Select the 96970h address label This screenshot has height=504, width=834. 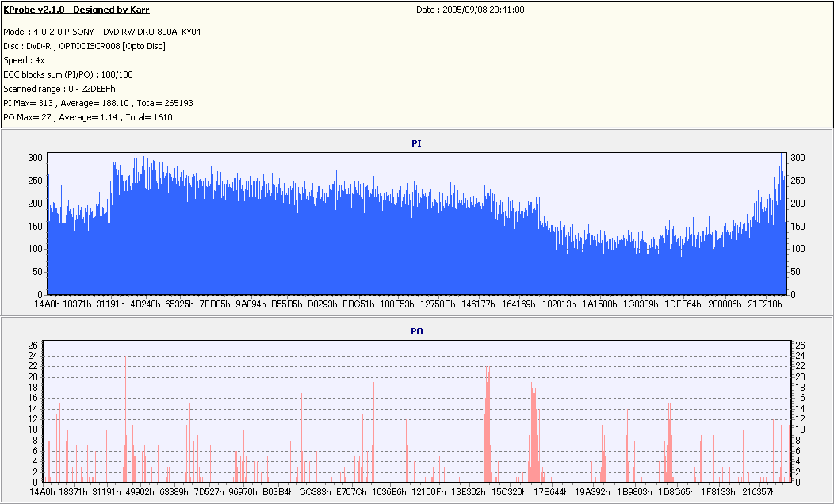[x=243, y=492]
